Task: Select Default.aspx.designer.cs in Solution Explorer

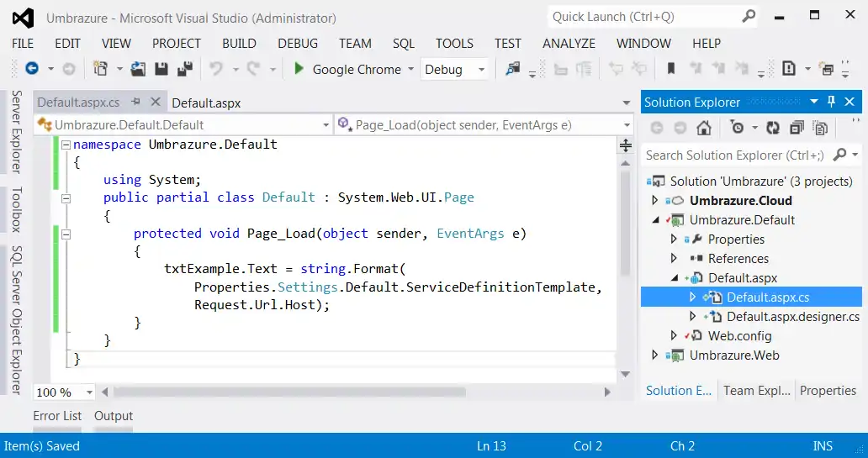Action: [792, 316]
